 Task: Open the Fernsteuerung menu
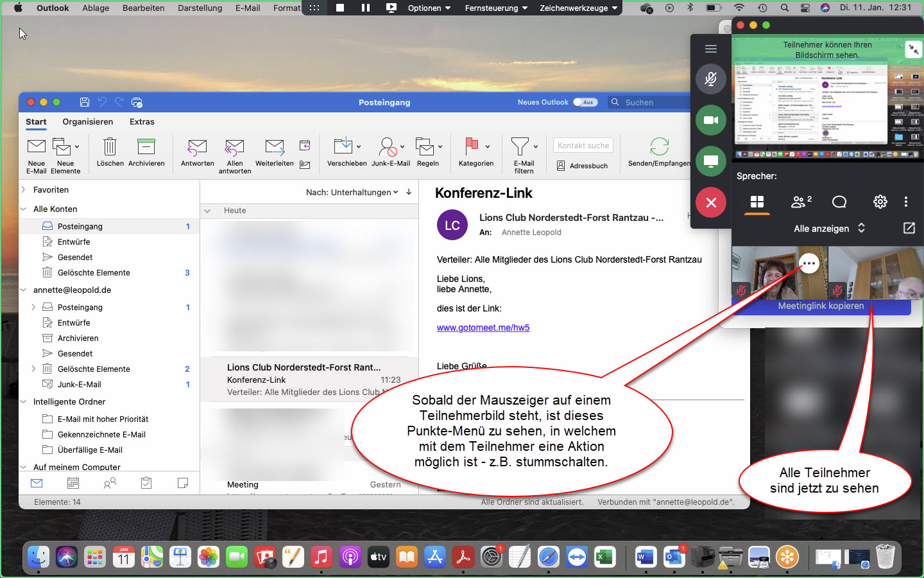(496, 8)
